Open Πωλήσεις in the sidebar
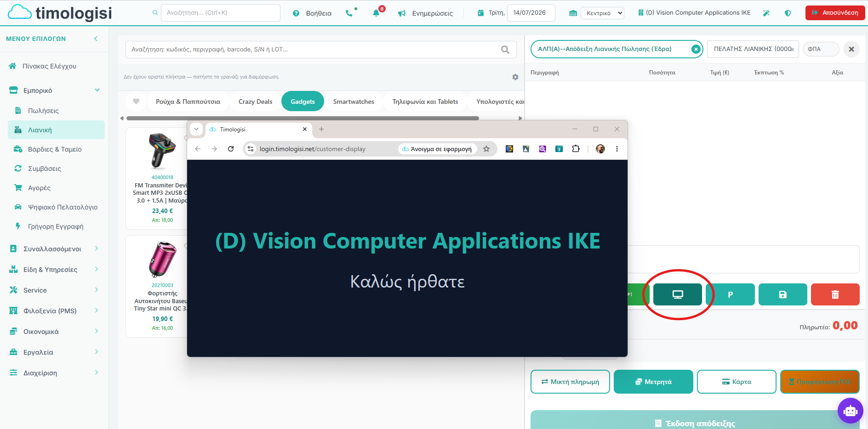868x429 pixels. (43, 111)
